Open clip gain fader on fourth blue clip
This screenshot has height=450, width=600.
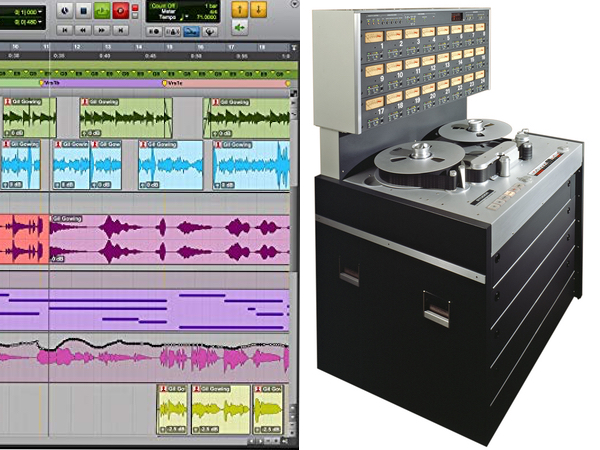click(143, 185)
